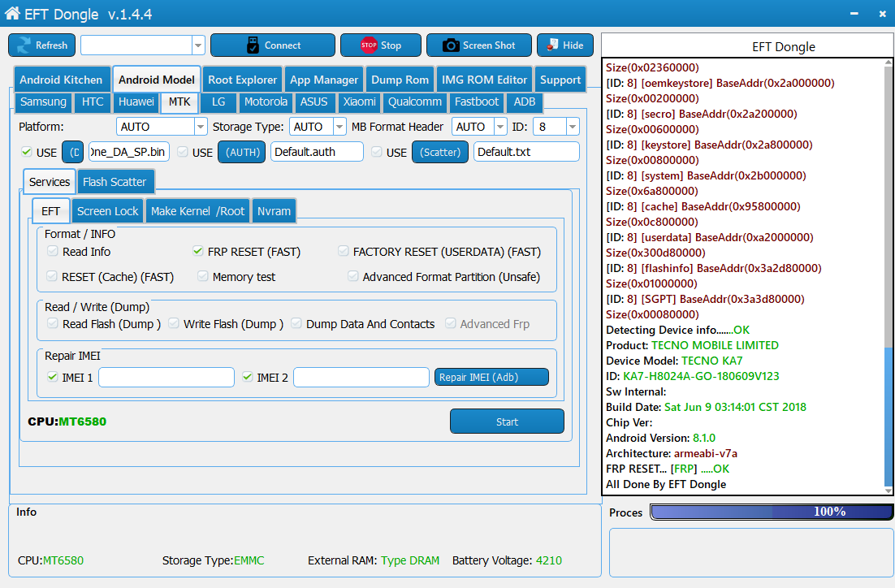The image size is (895, 588).
Task: Select the ADB tab
Action: pyautogui.click(x=525, y=102)
